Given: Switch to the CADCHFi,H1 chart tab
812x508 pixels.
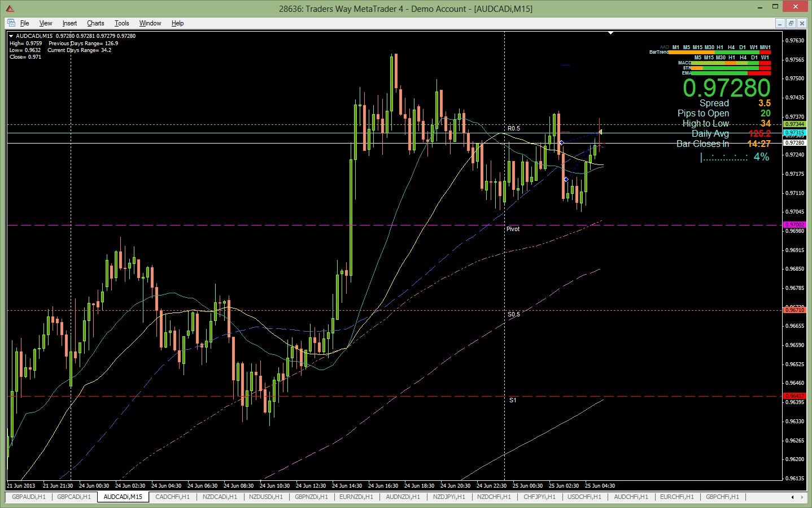Looking at the screenshot, I should pyautogui.click(x=173, y=497).
